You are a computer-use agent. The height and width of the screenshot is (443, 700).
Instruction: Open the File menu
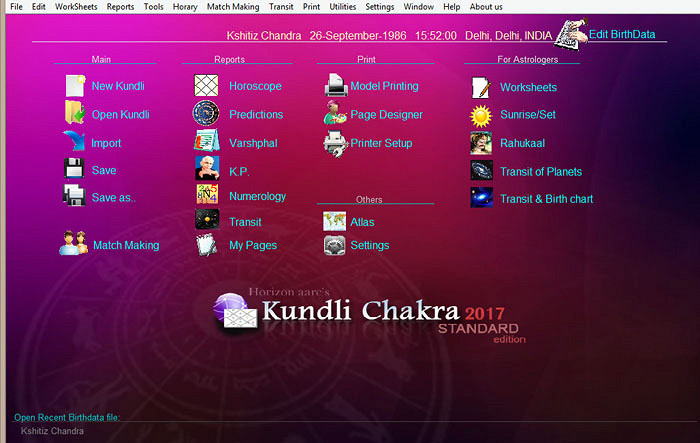point(17,7)
